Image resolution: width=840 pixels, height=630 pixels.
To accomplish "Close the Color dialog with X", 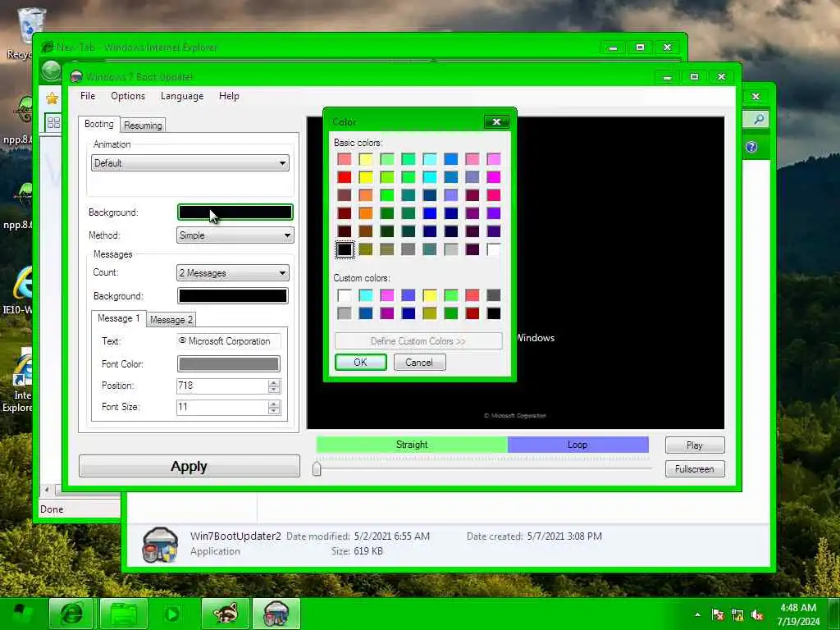I will (x=496, y=122).
